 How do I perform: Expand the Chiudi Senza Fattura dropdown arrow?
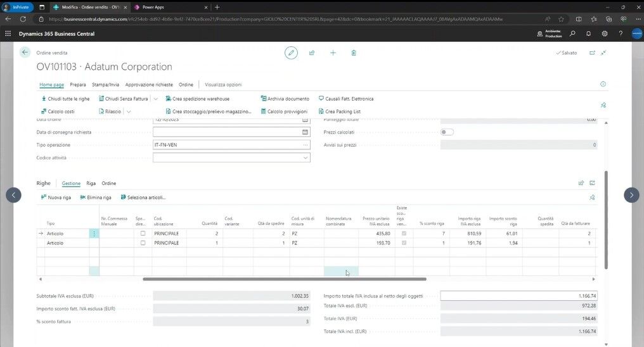[155, 99]
